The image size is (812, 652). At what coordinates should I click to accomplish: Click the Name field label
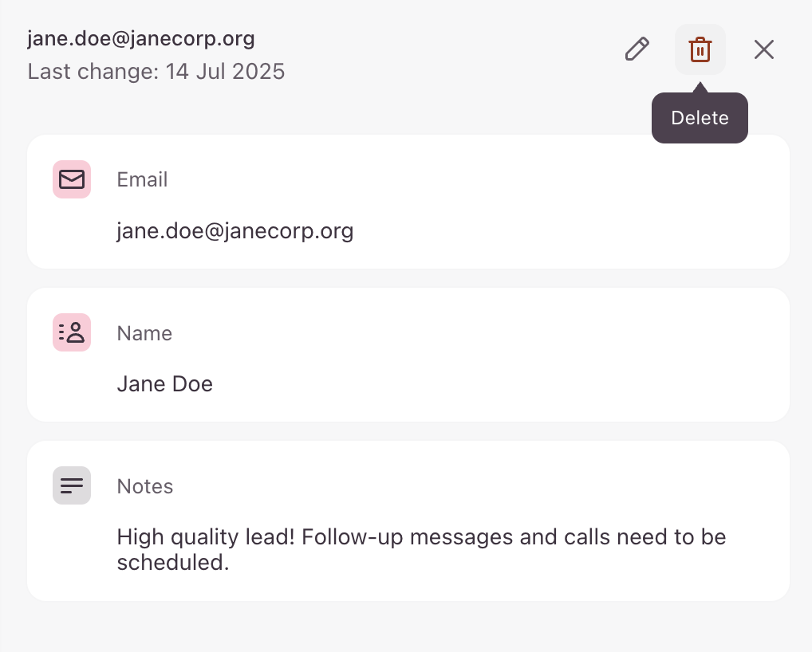pos(144,333)
